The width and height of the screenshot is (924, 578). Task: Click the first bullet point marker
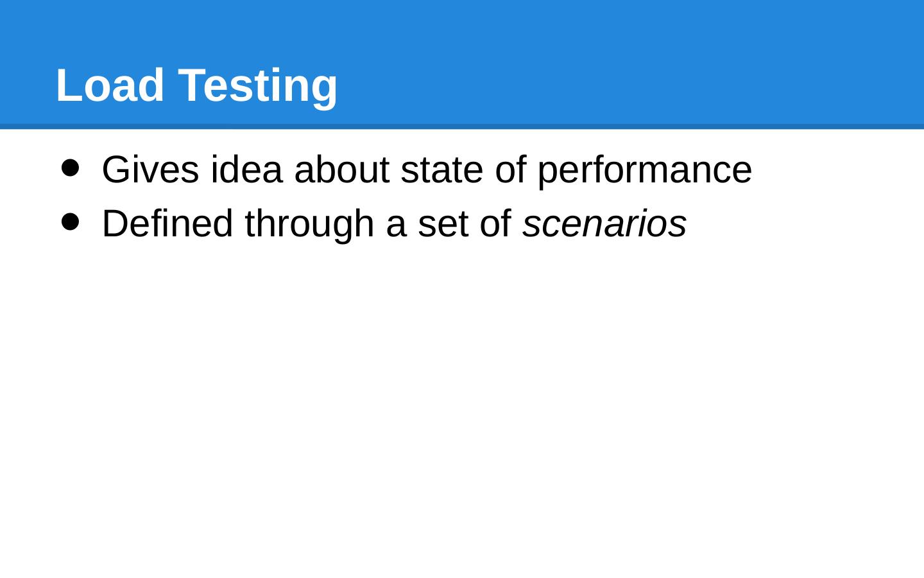tap(70, 168)
